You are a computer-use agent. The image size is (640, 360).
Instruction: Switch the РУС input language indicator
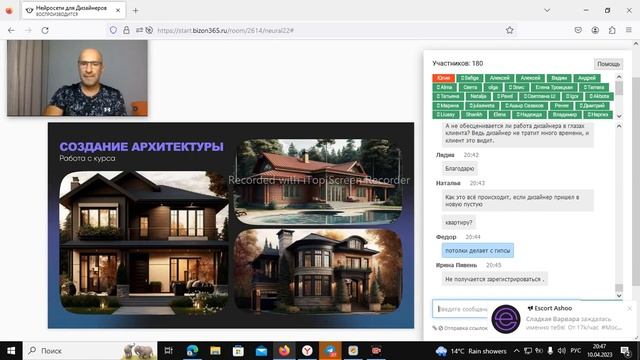click(x=576, y=351)
